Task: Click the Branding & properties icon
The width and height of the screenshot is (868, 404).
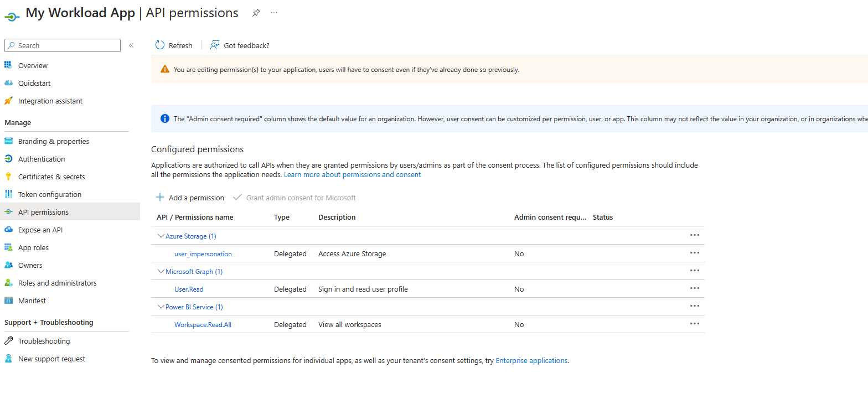Action: [8, 141]
